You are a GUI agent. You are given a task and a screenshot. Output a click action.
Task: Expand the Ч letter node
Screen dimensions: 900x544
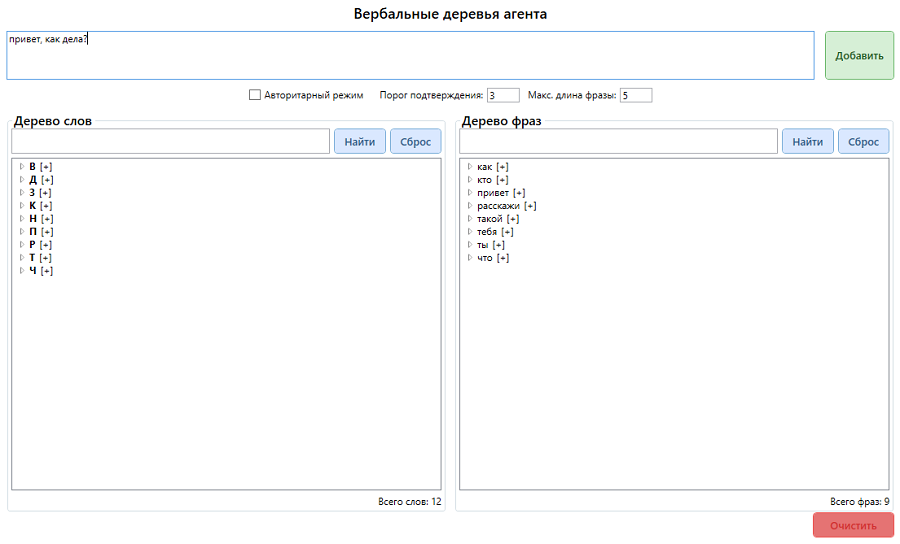pos(22,270)
